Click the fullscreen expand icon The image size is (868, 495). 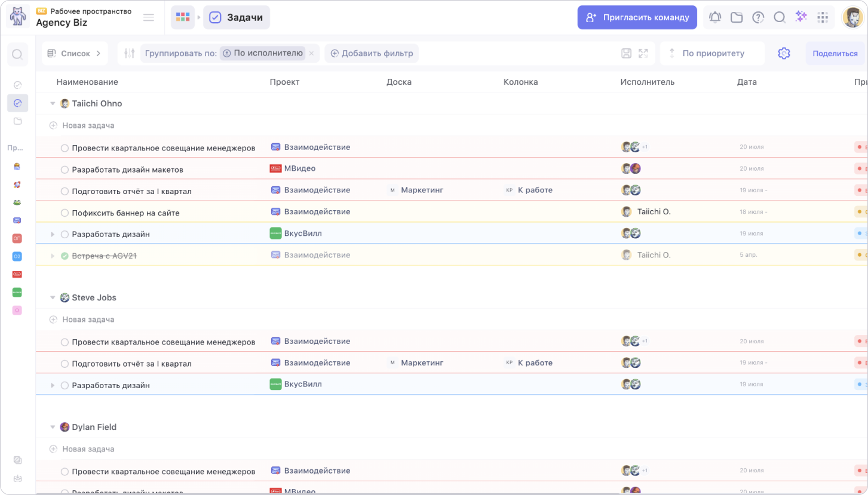click(x=643, y=53)
